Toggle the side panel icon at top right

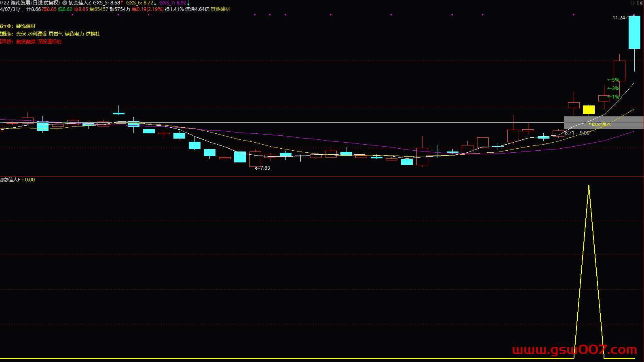click(640, 3)
